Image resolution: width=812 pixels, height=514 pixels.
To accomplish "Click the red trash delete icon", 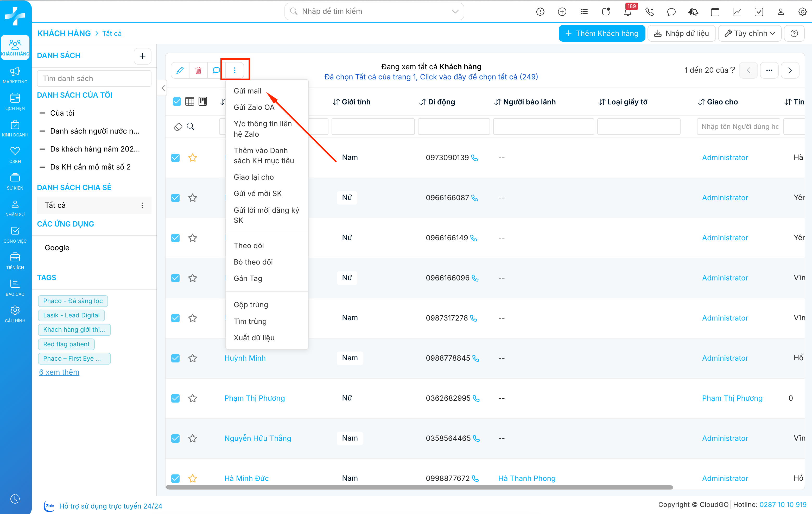I will [198, 70].
